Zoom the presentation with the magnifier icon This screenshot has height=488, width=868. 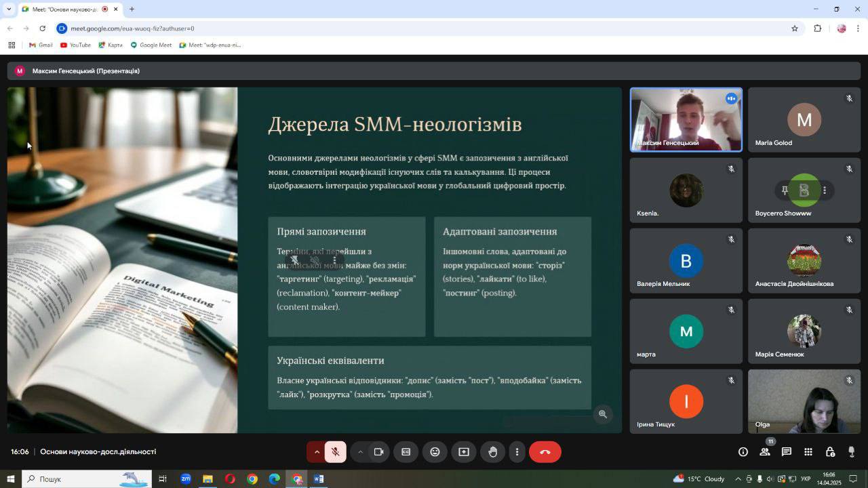pos(602,414)
